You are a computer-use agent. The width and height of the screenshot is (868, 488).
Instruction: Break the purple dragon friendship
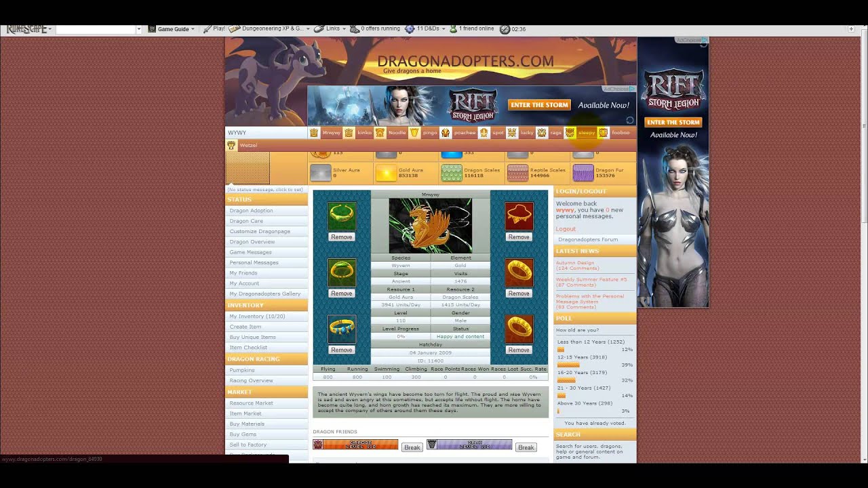click(526, 447)
